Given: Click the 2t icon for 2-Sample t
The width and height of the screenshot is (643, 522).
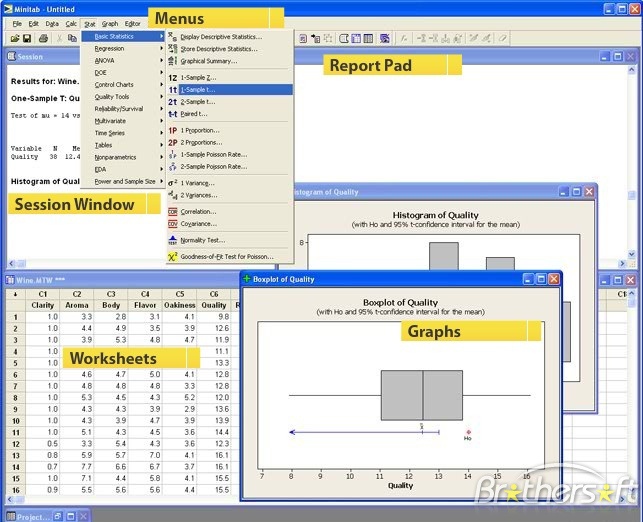Looking at the screenshot, I should pyautogui.click(x=173, y=102).
